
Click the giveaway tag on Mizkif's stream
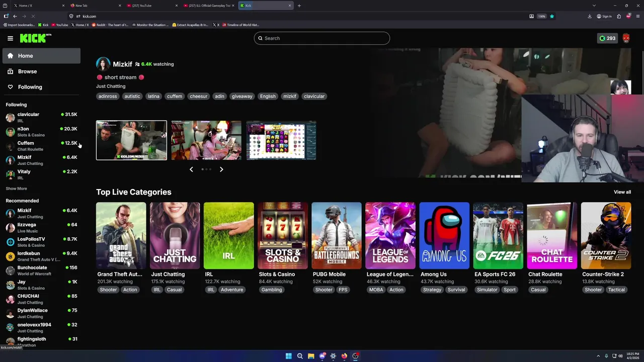[242, 96]
